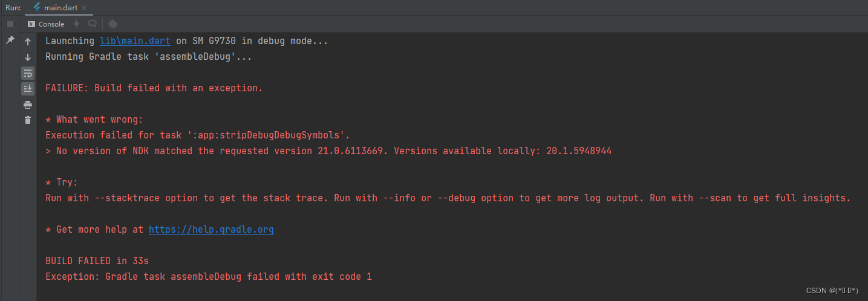Click the 'Run:' tool window label

(x=13, y=7)
